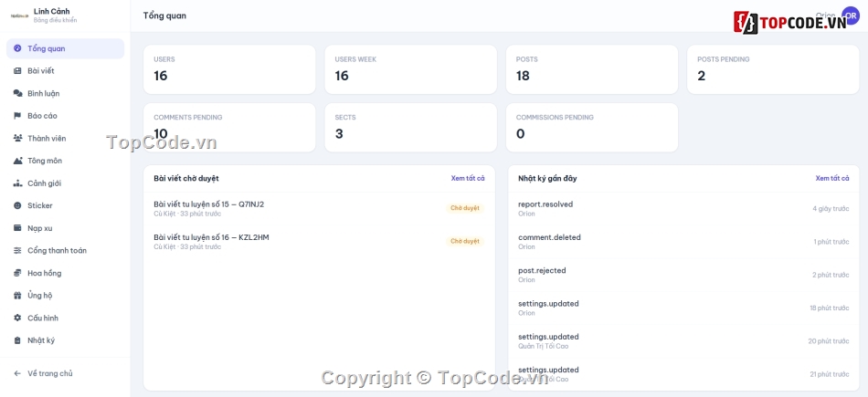
Task: Open Tổng quan in the sidebar
Action: pyautogui.click(x=65, y=48)
